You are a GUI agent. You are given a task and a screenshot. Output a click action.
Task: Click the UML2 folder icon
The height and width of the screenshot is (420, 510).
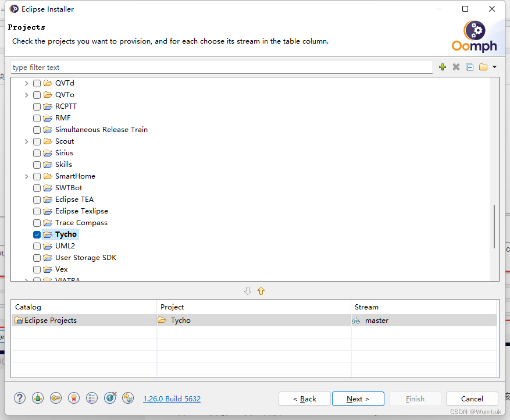(x=48, y=246)
